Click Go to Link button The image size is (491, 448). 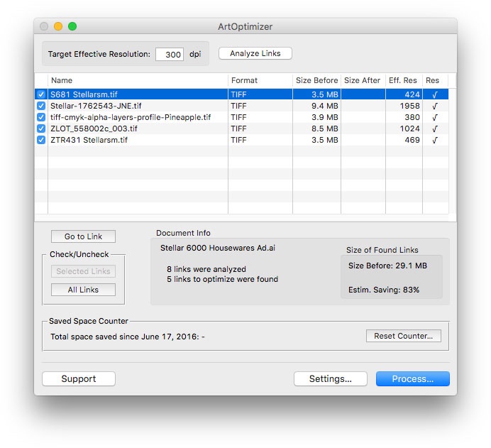pos(83,236)
